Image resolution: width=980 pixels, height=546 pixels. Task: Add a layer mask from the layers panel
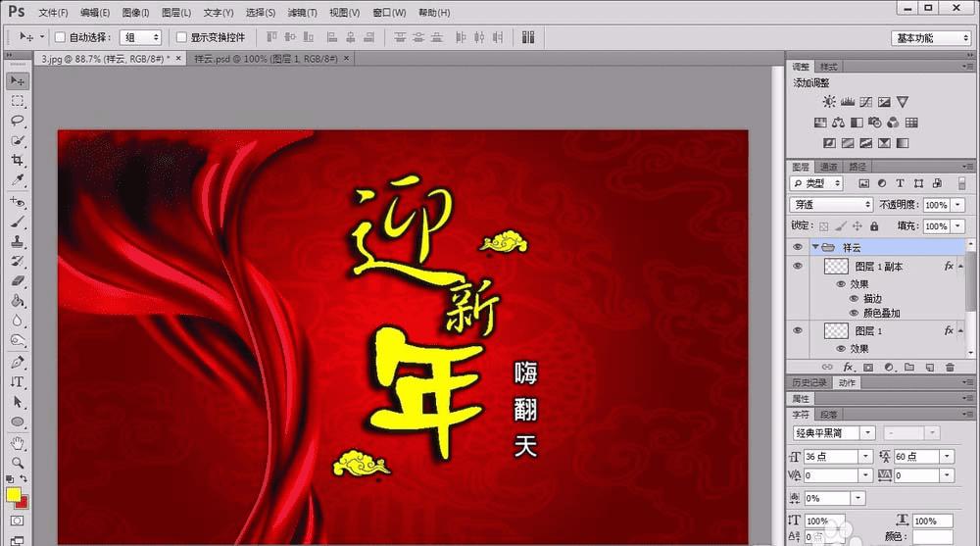tap(868, 368)
